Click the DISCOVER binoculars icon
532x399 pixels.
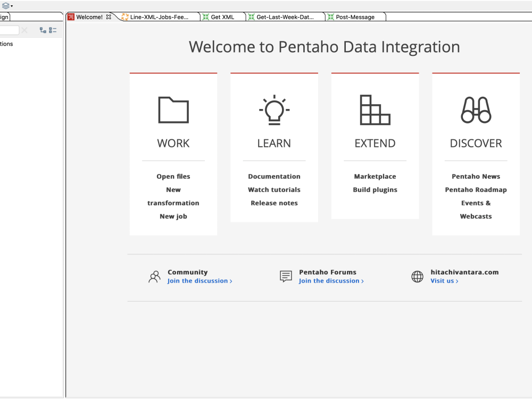point(476,110)
